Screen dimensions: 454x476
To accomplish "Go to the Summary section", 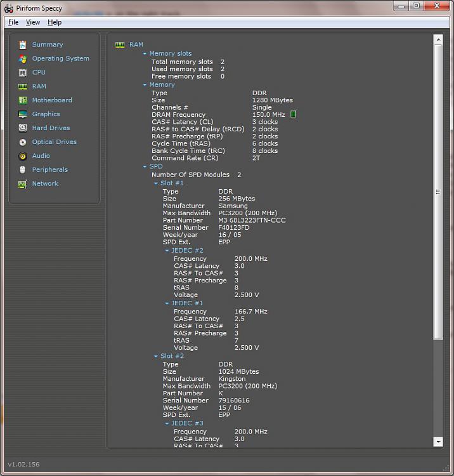I will 48,44.
